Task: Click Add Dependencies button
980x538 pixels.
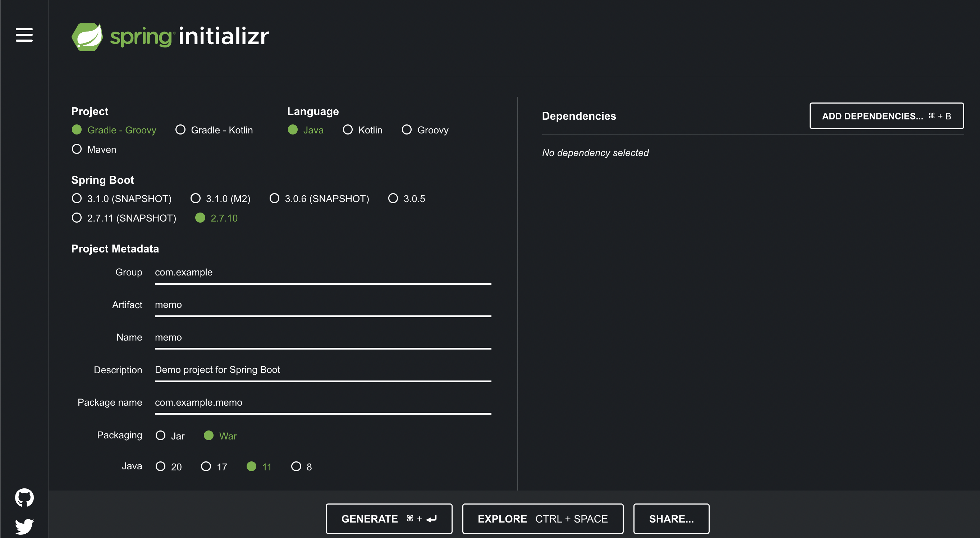Action: pyautogui.click(x=887, y=116)
